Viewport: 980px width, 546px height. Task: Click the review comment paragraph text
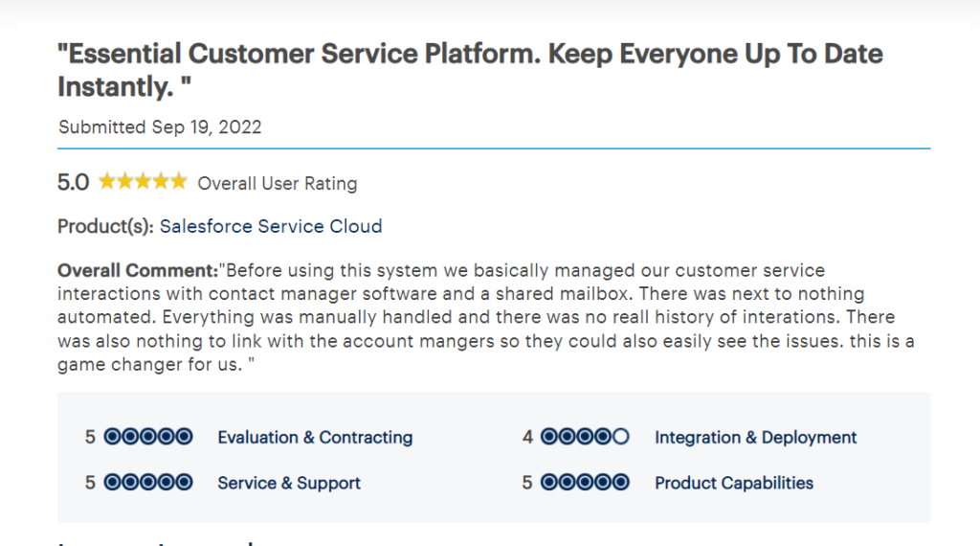click(x=479, y=317)
